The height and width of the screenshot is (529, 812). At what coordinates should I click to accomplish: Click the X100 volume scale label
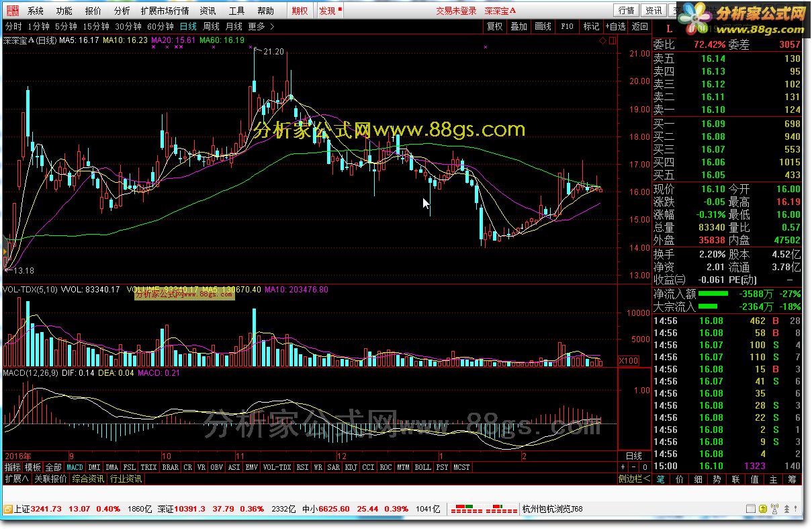pos(629,361)
